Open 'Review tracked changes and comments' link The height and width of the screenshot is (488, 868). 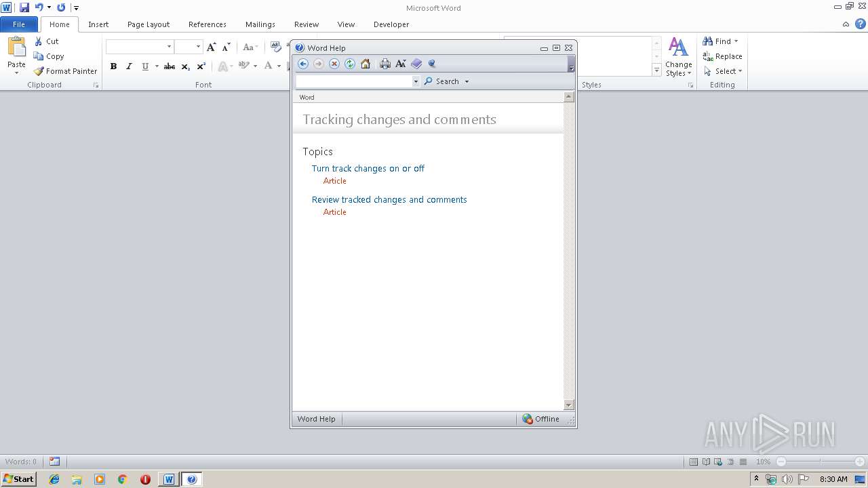point(389,199)
